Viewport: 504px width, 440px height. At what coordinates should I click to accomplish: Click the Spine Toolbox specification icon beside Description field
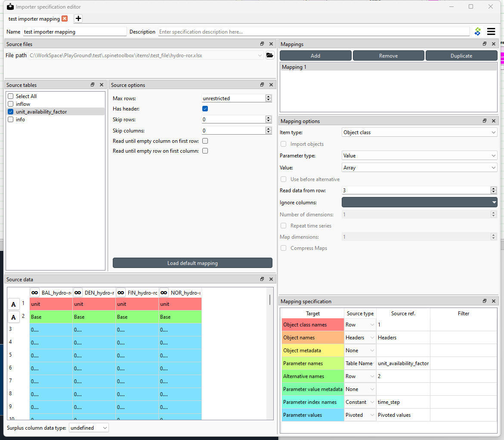tap(477, 31)
